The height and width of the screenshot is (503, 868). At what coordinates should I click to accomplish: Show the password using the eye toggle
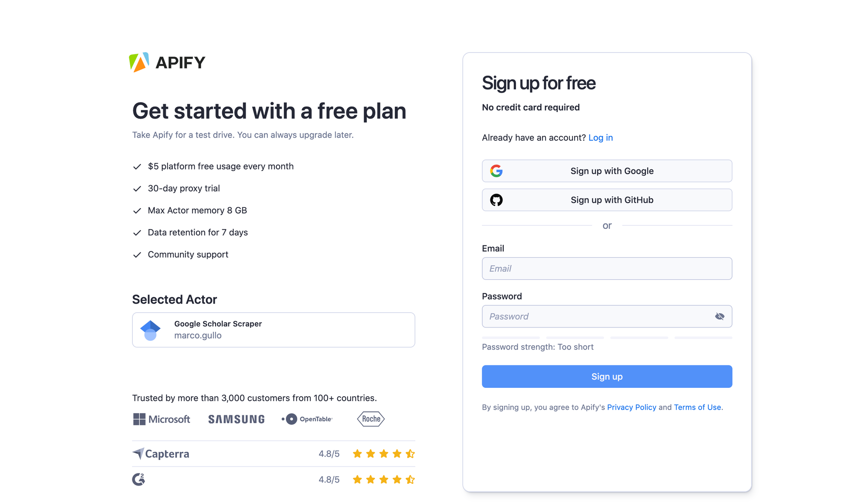(x=720, y=316)
